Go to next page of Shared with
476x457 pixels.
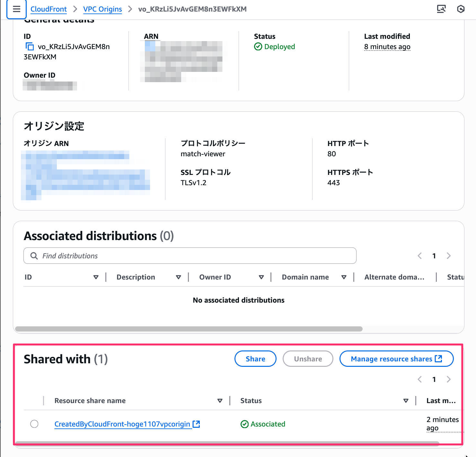click(x=449, y=379)
